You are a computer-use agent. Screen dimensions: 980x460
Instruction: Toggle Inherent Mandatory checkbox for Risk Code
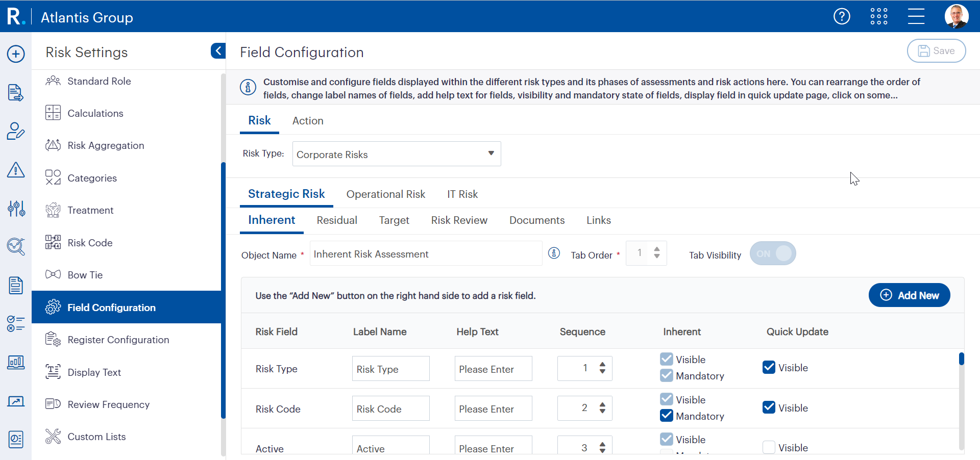coord(667,415)
